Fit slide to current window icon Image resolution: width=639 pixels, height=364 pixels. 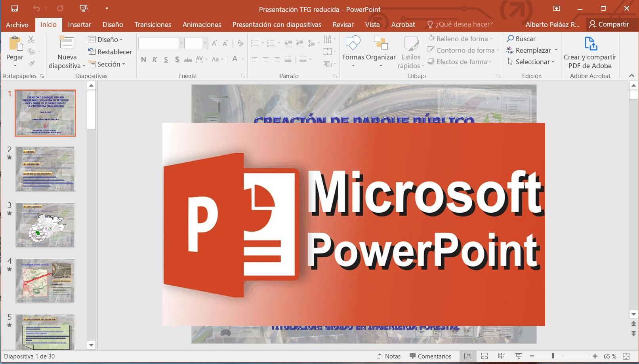coord(626,356)
